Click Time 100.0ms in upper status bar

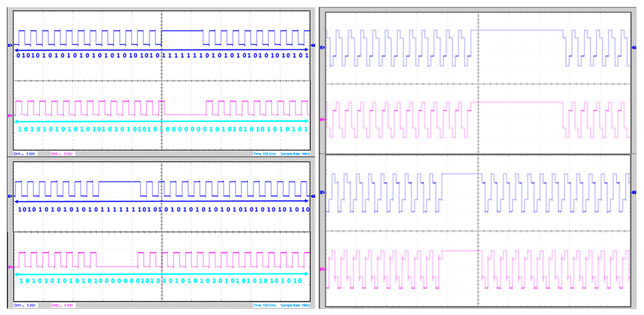click(x=264, y=154)
